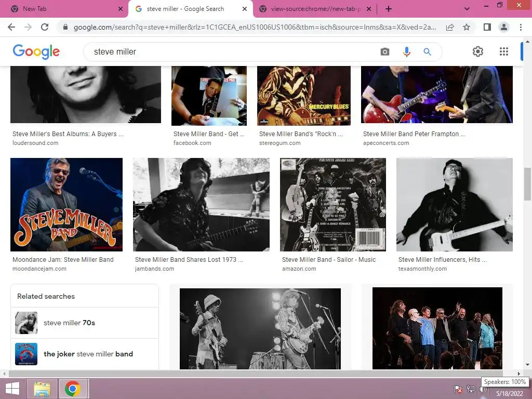Viewport: 532px width, 399px height.
Task: Go back to the previous page
Action: tap(11, 27)
